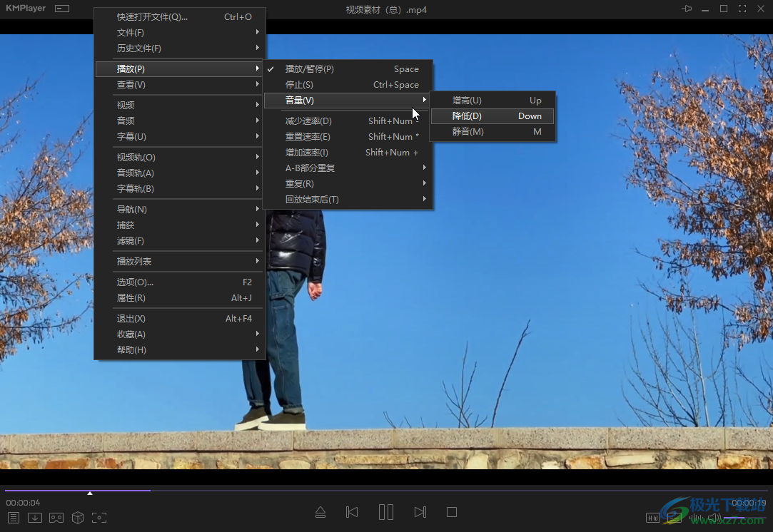This screenshot has height=532, width=773.
Task: Expand the 音频轨(A) submenu
Action: click(x=179, y=173)
